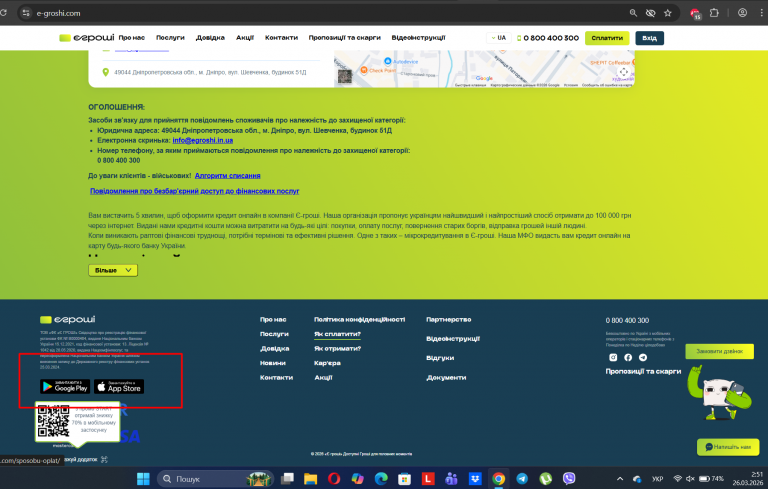Open the Chrome profile avatar
The width and height of the screenshot is (768, 489).
tap(743, 13)
